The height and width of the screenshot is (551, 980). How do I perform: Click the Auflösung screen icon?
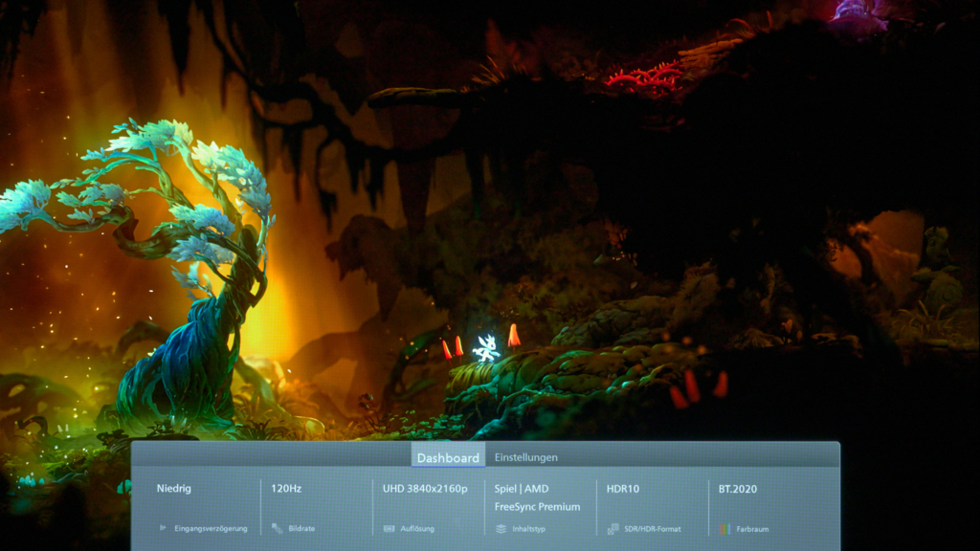tap(390, 528)
